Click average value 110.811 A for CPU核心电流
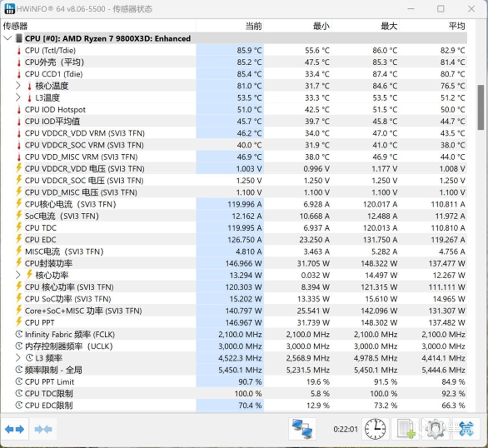 pyautogui.click(x=448, y=204)
